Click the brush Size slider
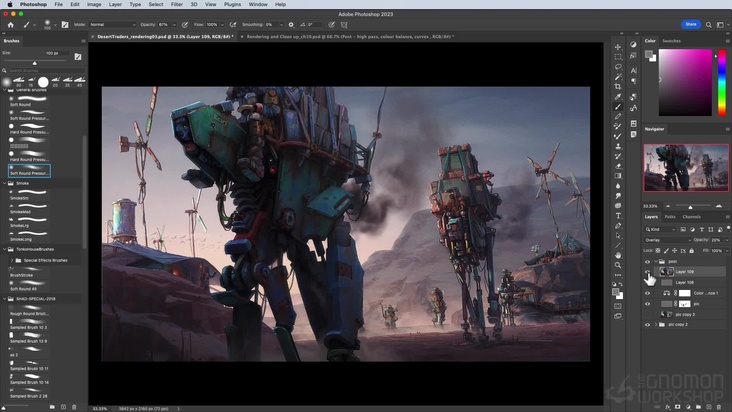 35,62
